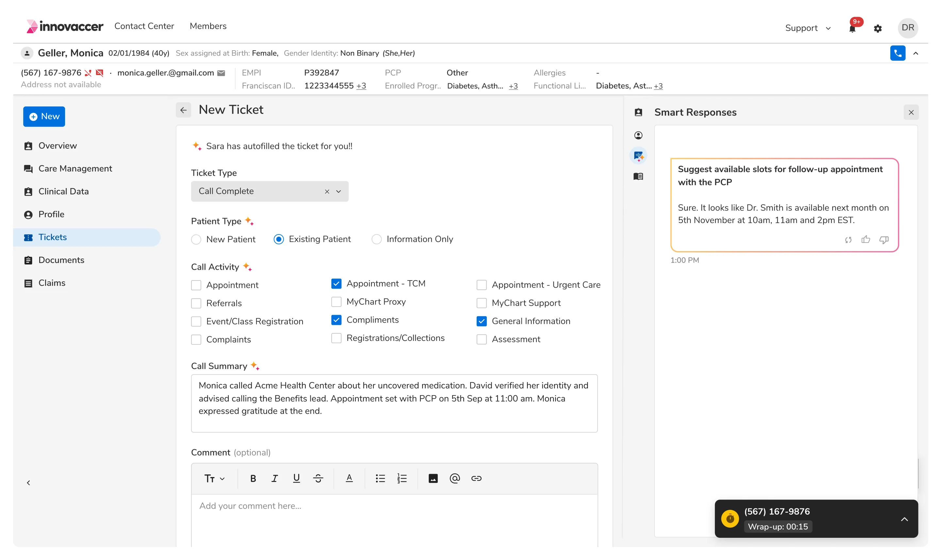Click the notifications bell icon

[852, 28]
